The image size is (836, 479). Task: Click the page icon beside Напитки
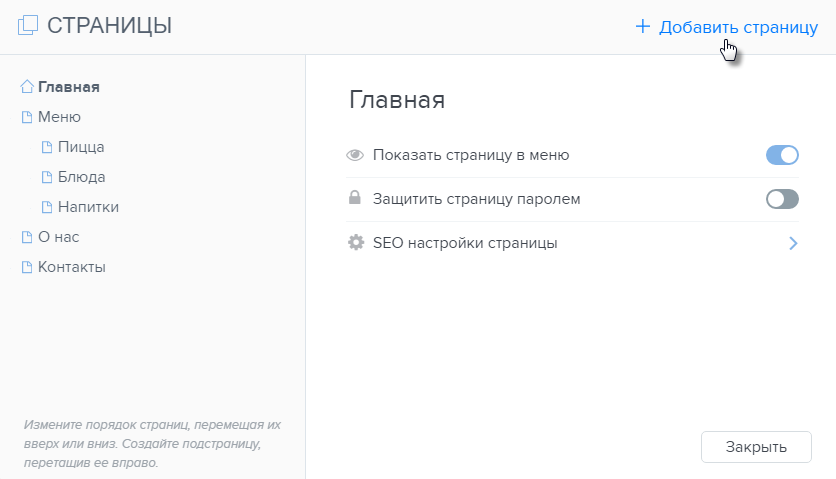47,207
